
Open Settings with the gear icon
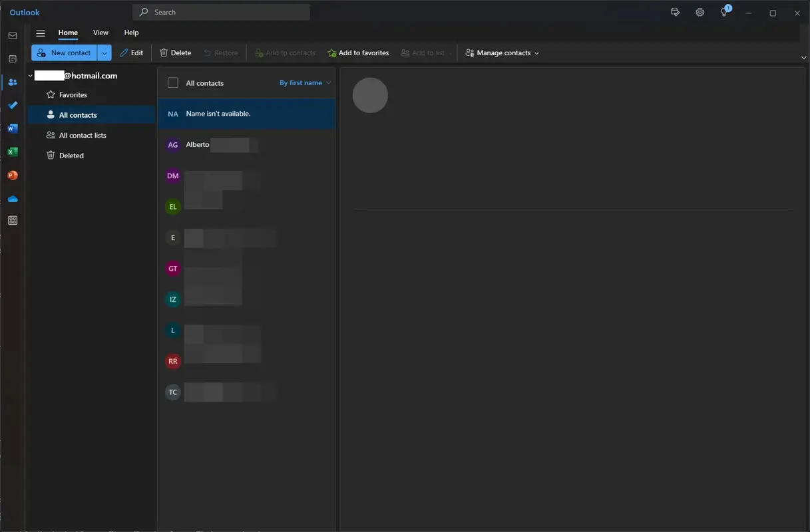click(x=700, y=12)
